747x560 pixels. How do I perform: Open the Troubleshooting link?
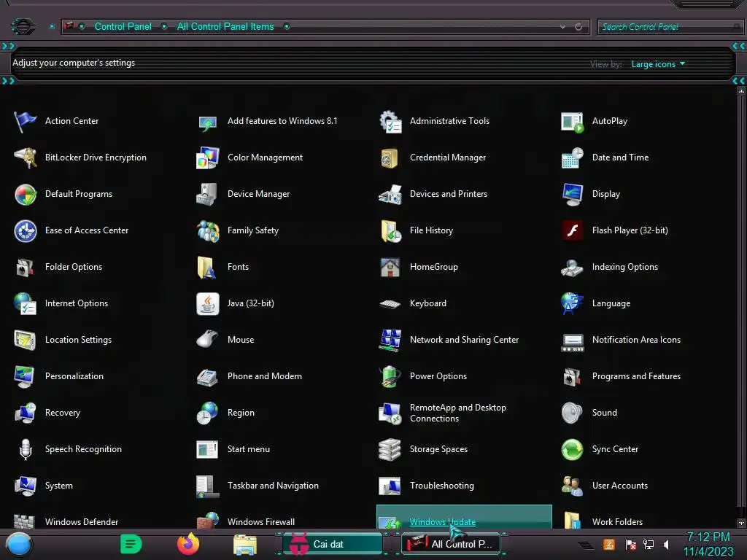coord(441,486)
